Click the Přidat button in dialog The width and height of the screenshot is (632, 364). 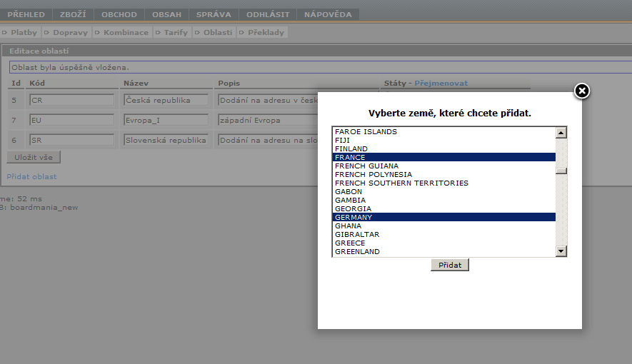tap(450, 265)
